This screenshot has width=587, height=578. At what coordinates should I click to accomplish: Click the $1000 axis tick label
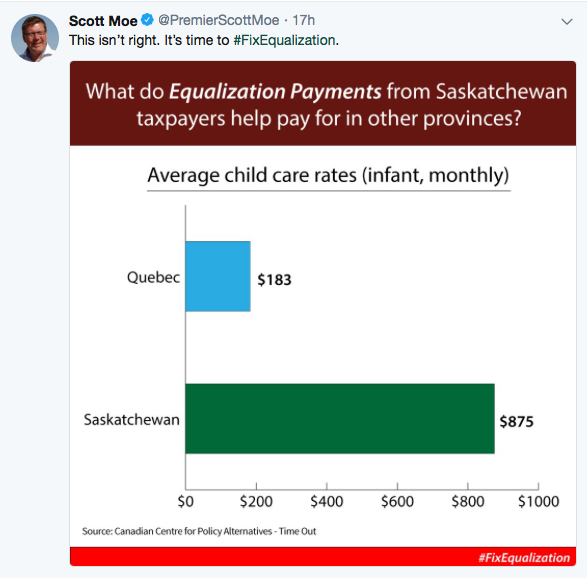click(x=538, y=501)
